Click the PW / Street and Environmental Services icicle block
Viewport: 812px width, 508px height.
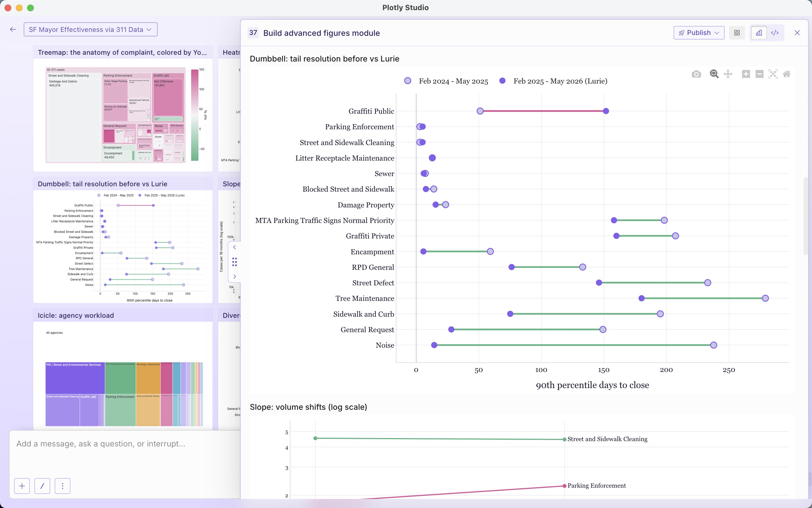click(75, 378)
